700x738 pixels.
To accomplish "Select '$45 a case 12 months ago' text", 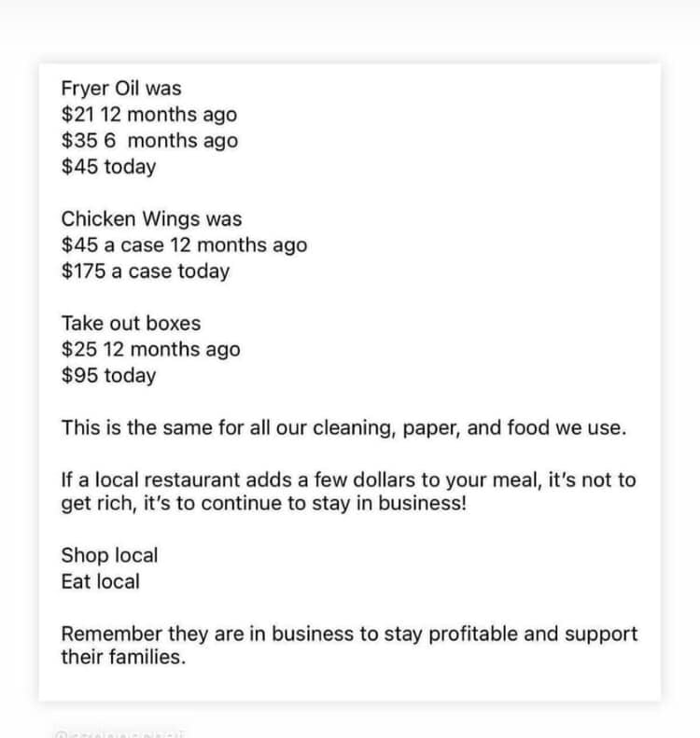I will 184,245.
